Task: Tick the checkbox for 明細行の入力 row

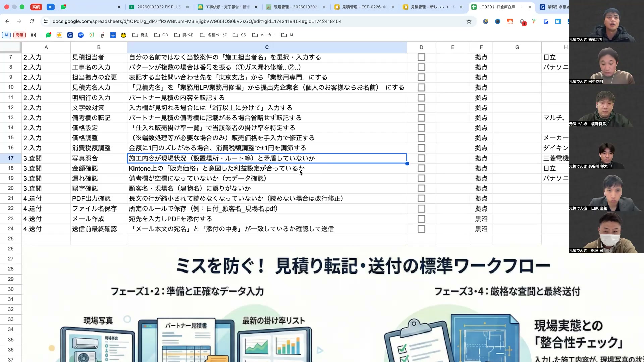Action: [x=421, y=98]
